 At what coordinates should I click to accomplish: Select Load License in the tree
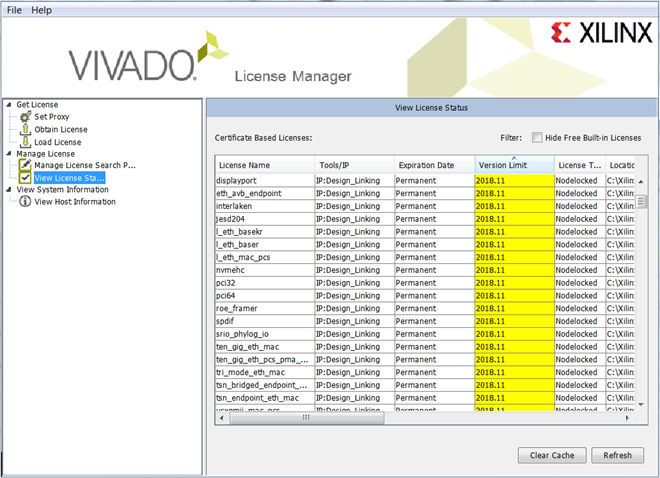coord(58,142)
